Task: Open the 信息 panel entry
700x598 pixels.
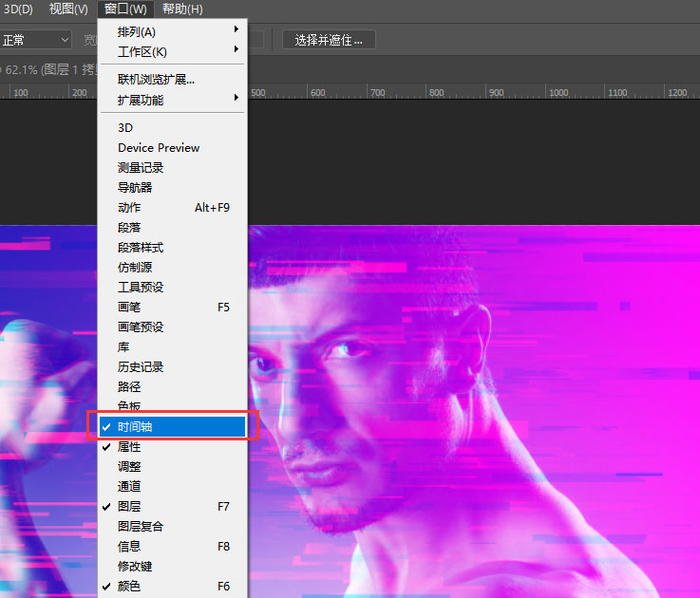Action: click(x=172, y=546)
